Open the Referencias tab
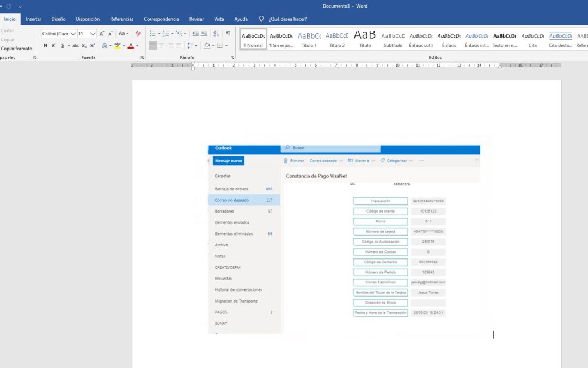The height and width of the screenshot is (368, 588). (122, 19)
